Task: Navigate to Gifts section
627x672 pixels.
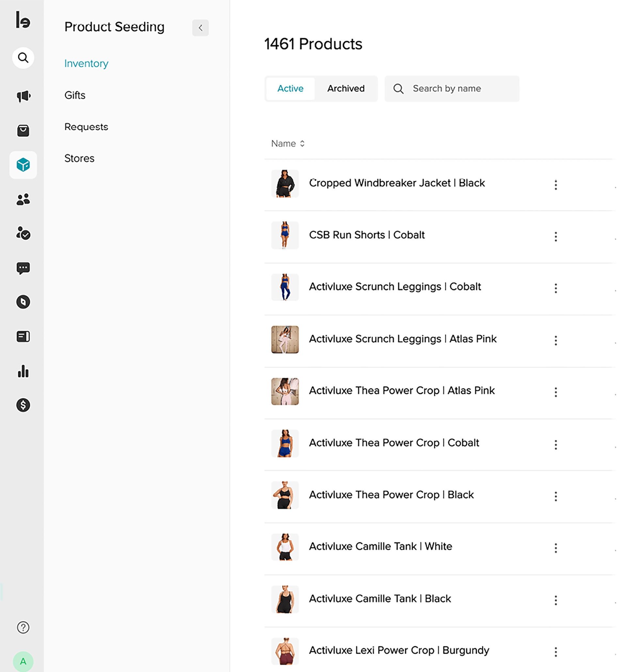Action: 75,95
